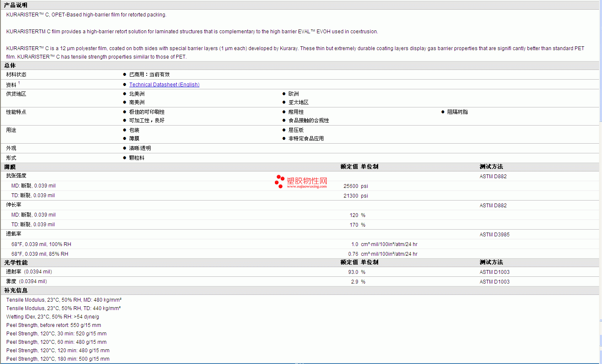Click ASTM D1003 in the 雾度 row
Screen dimensions: 602x364
tap(494, 282)
